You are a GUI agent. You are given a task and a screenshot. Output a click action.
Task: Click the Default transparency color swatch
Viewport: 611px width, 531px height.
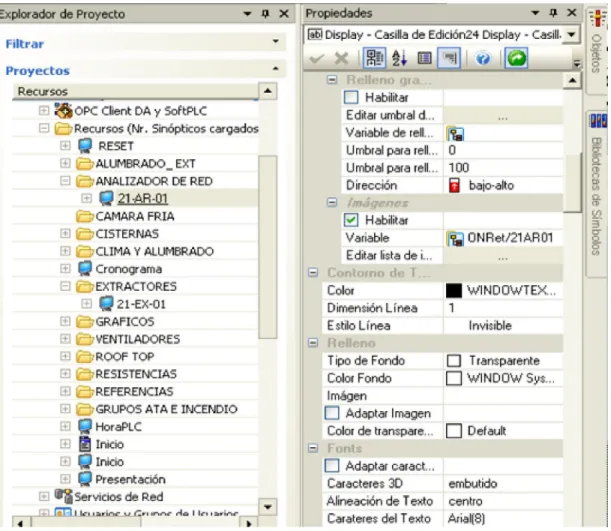[454, 431]
